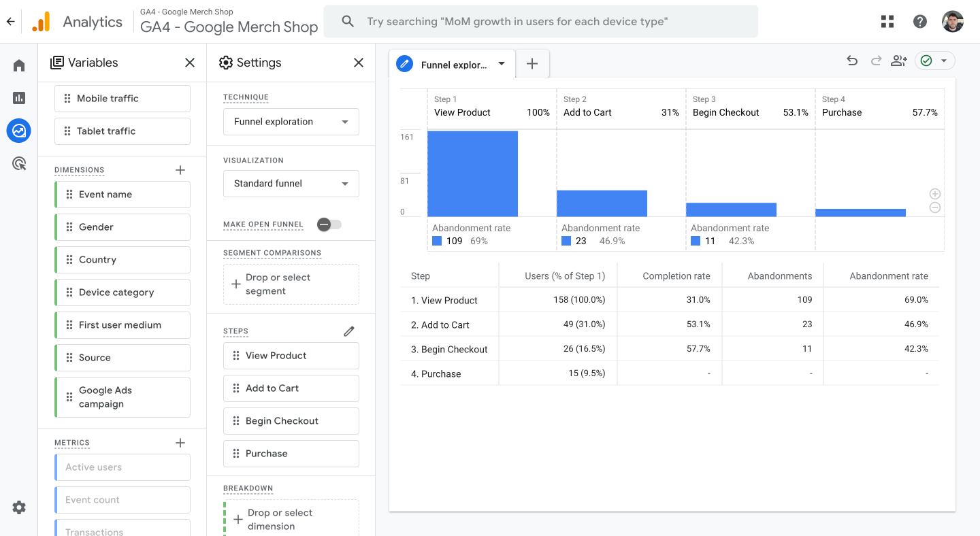Open the Visualization dropdown
The height and width of the screenshot is (536, 980).
coord(291,184)
